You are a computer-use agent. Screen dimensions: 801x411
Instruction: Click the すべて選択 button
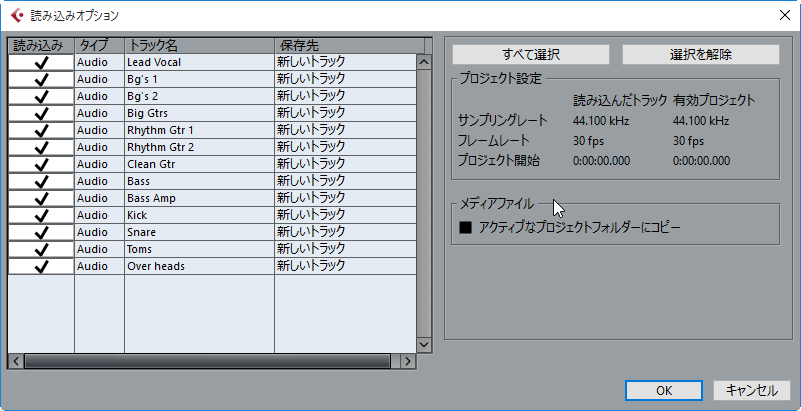(x=531, y=55)
